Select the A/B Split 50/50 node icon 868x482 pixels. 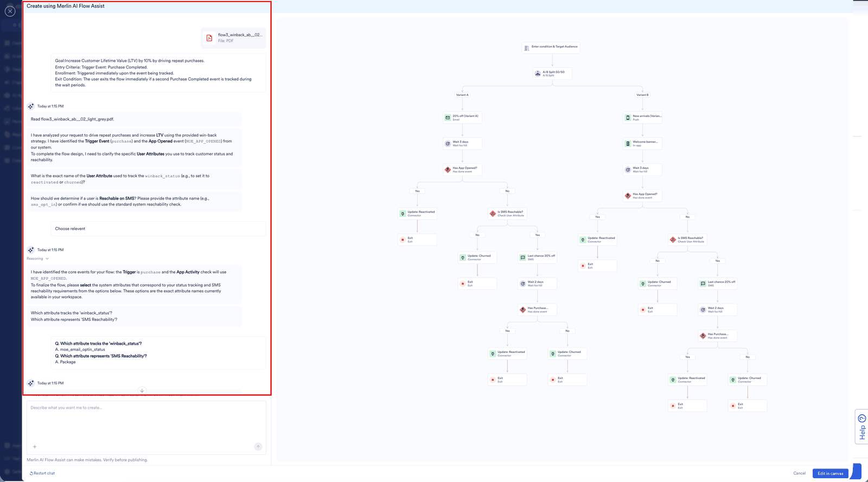(x=538, y=74)
